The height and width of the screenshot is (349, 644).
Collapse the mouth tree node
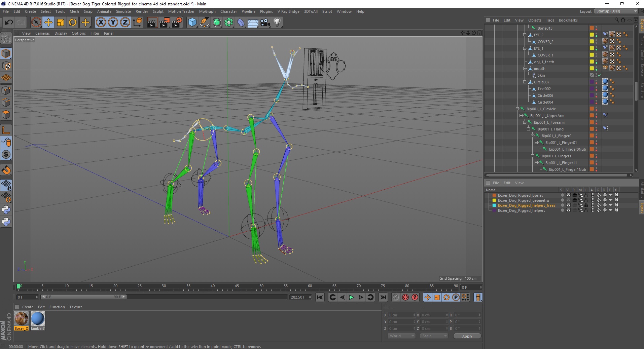[x=525, y=69]
